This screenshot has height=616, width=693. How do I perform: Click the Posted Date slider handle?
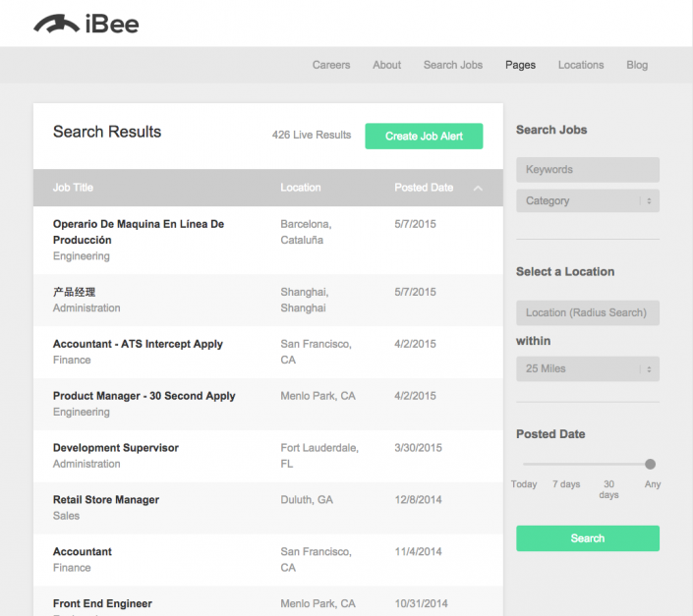650,464
